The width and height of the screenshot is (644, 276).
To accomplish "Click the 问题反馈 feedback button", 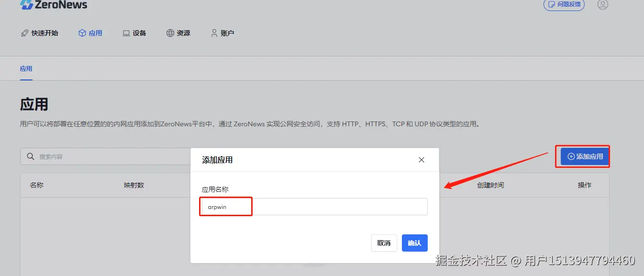I will point(564,4).
